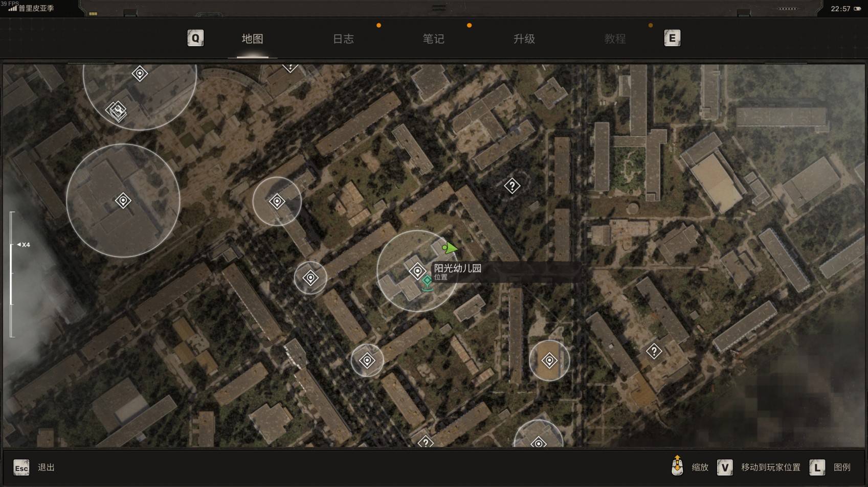Image resolution: width=868 pixels, height=487 pixels.
Task: Select the location marker in tan courtyard circle
Action: tap(549, 361)
